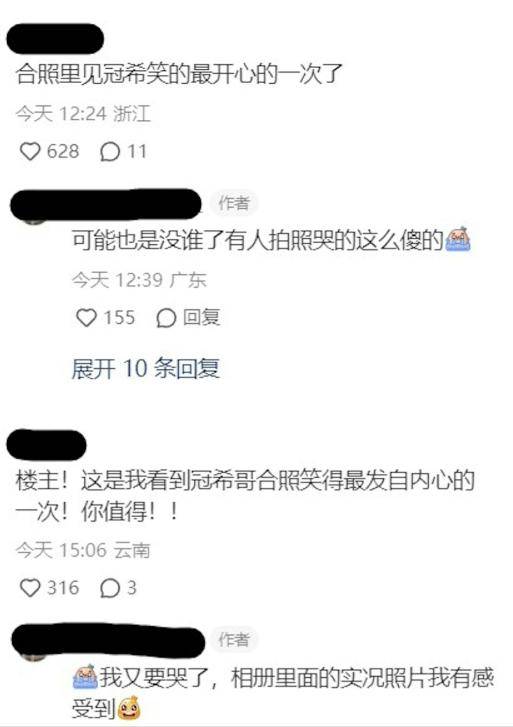Click the smiling emoji after 受到
This screenshot has width=513, height=727.
(x=129, y=708)
